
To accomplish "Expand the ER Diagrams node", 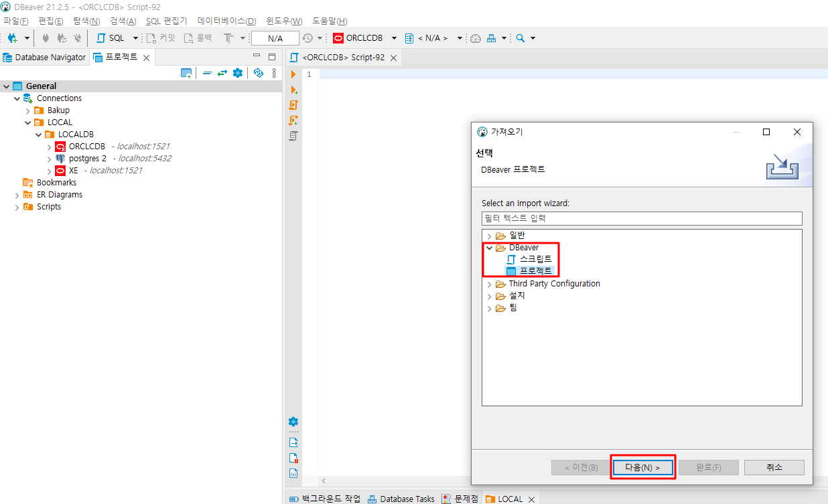I will [17, 195].
